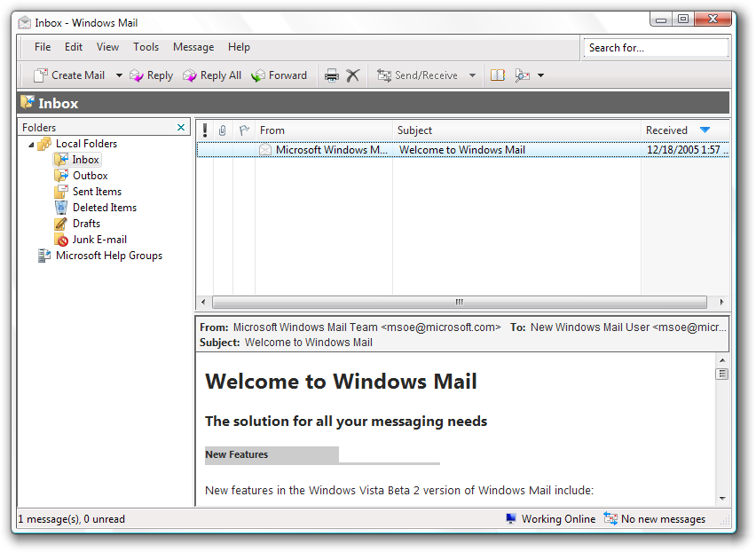Screen dimensions: 756x552
Task: Click in the Search for field
Action: [x=655, y=48]
